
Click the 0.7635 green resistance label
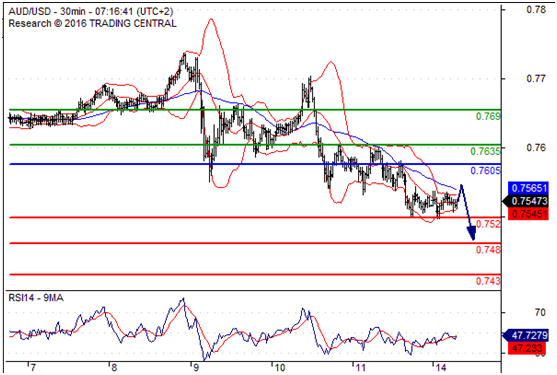click(485, 151)
